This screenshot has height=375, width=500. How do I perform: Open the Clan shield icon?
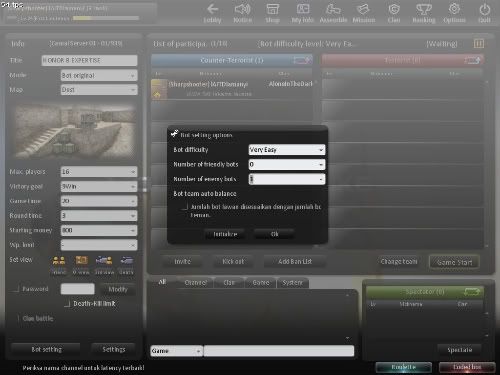[394, 9]
